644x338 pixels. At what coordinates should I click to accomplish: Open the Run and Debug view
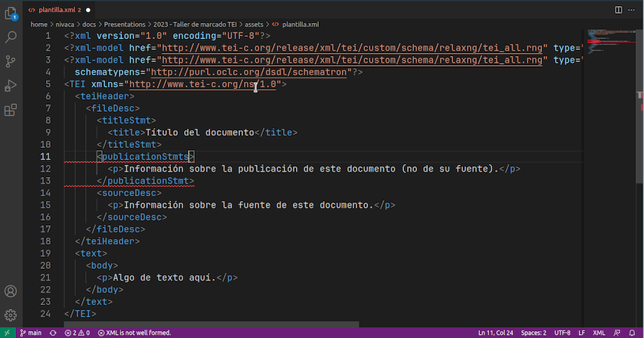11,85
